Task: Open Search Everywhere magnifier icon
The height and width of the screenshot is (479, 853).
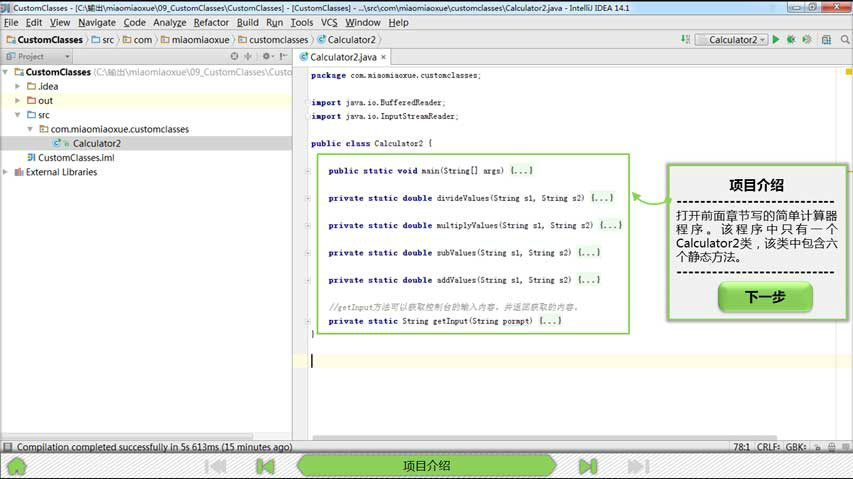Action: pos(845,40)
